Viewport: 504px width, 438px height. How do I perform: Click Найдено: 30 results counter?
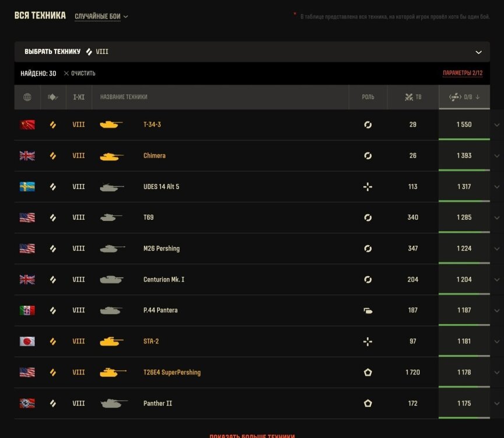pos(38,74)
